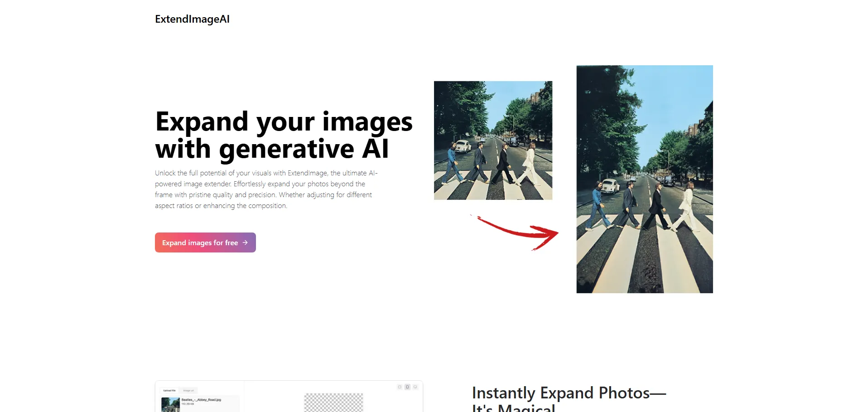Click the checkered transparent canvas area
This screenshot has height=412, width=868.
click(x=333, y=402)
